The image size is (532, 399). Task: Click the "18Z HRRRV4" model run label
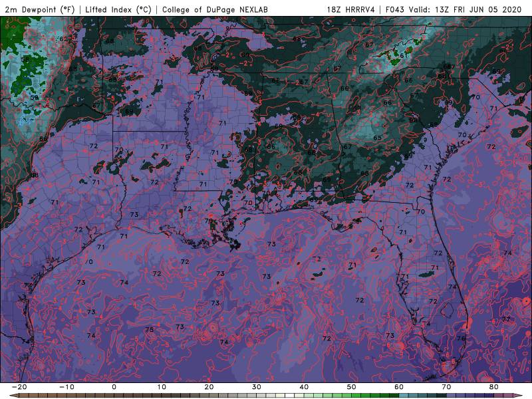[x=351, y=9]
